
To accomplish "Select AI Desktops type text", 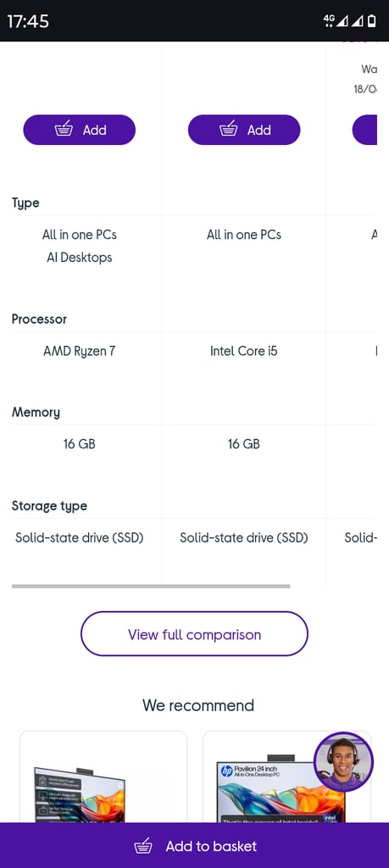I will click(x=79, y=258).
